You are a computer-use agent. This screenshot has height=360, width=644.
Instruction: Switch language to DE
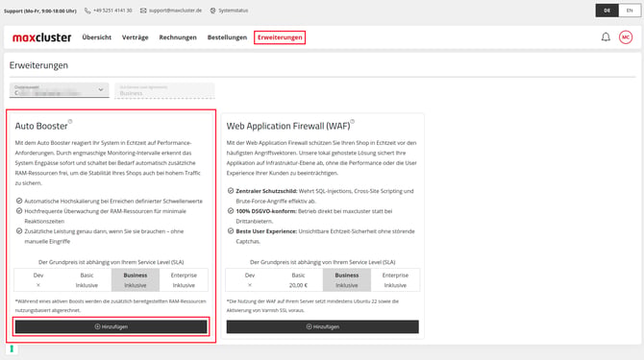click(x=607, y=11)
